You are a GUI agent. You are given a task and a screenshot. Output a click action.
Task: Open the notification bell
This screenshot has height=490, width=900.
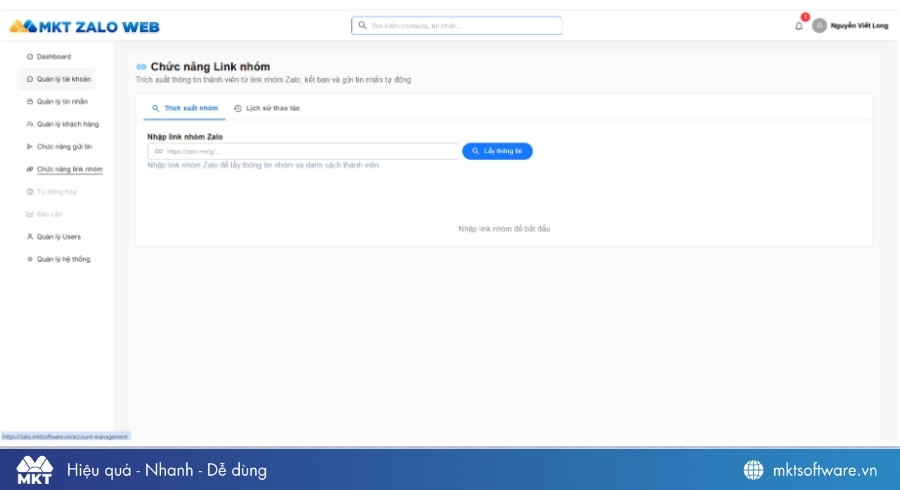pyautogui.click(x=798, y=25)
